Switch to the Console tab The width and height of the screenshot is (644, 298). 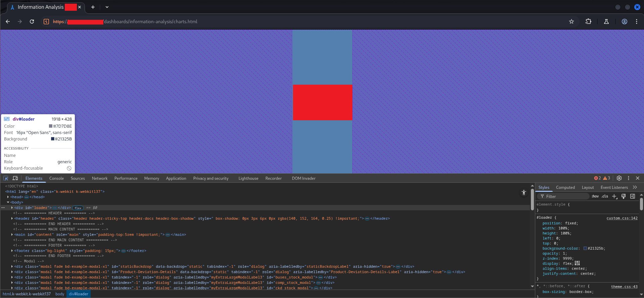56,178
